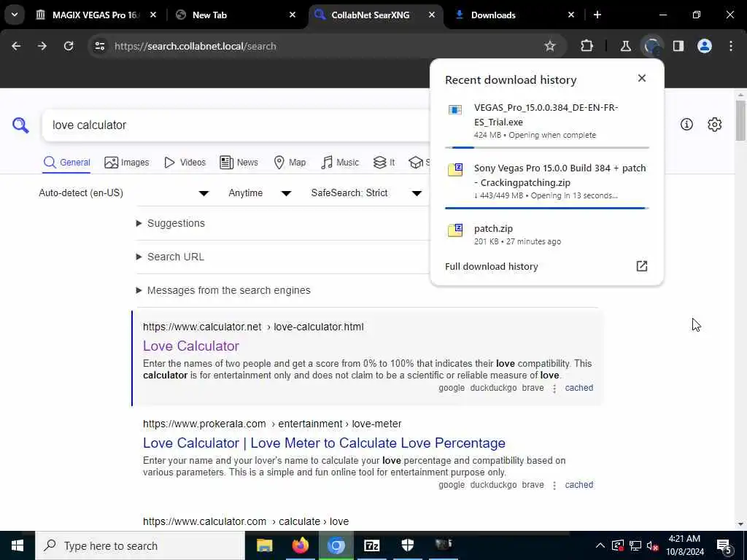This screenshot has width=747, height=560.
Task: Open the SafeSearch Strict dropdown
Action: pyautogui.click(x=366, y=192)
